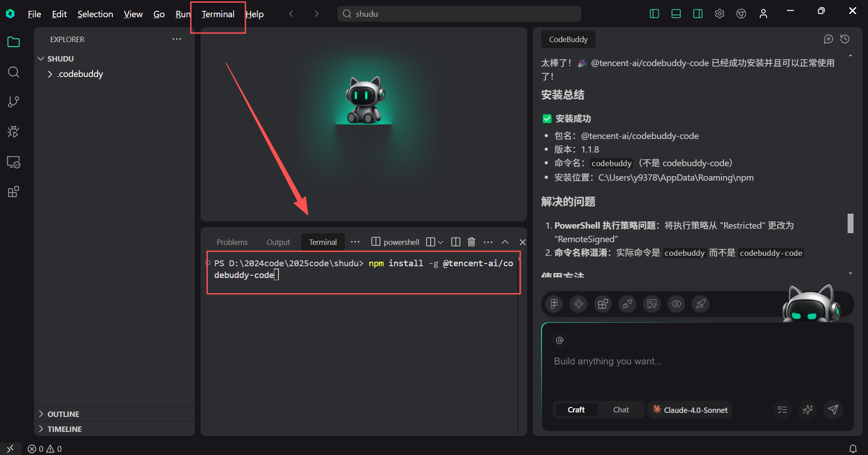
Task: Select the Terminal tab in the bottom panel
Action: 323,242
